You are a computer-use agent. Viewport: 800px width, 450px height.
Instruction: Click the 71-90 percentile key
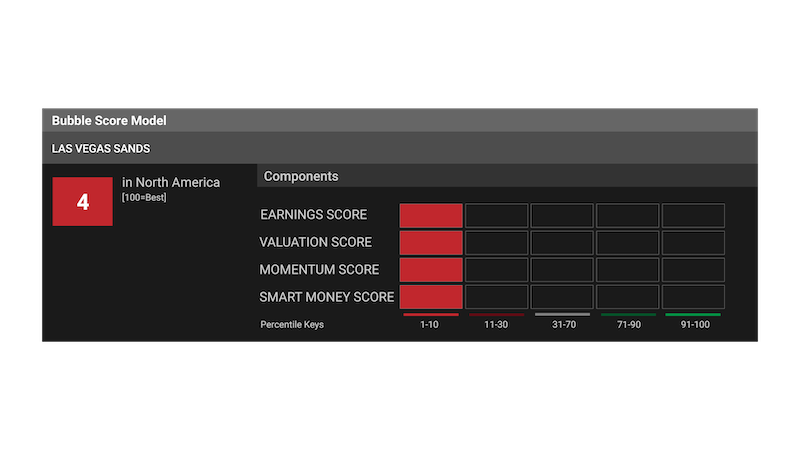click(629, 324)
